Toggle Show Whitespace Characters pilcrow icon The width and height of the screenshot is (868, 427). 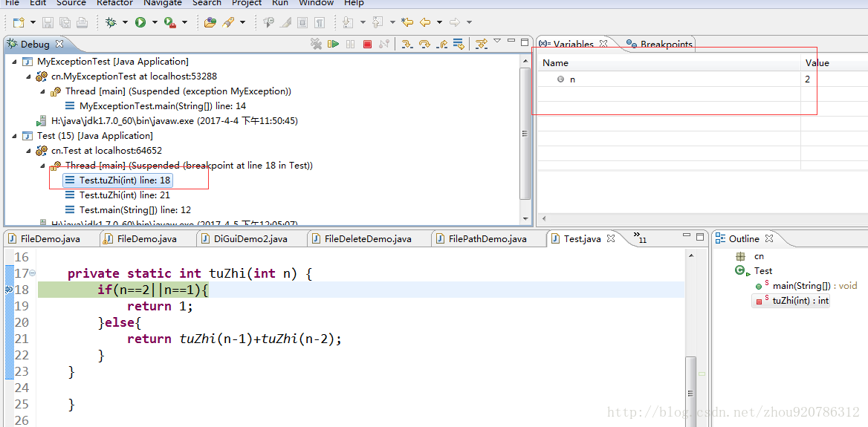[320, 23]
